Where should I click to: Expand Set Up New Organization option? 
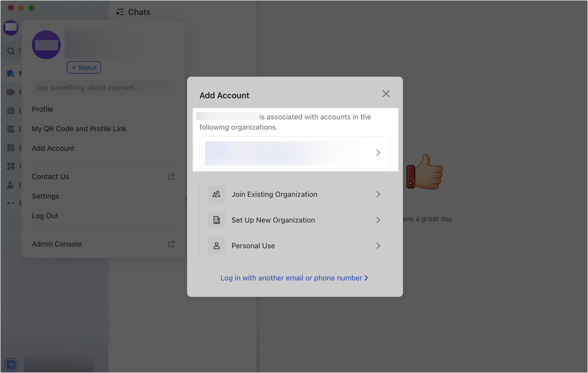[378, 220]
